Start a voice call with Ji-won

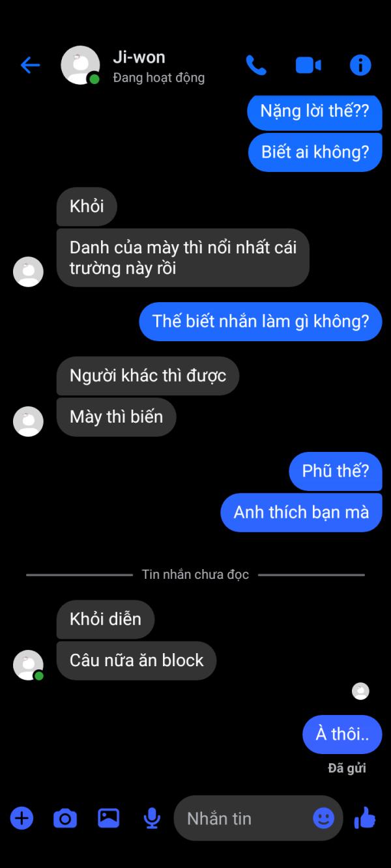[x=256, y=64]
